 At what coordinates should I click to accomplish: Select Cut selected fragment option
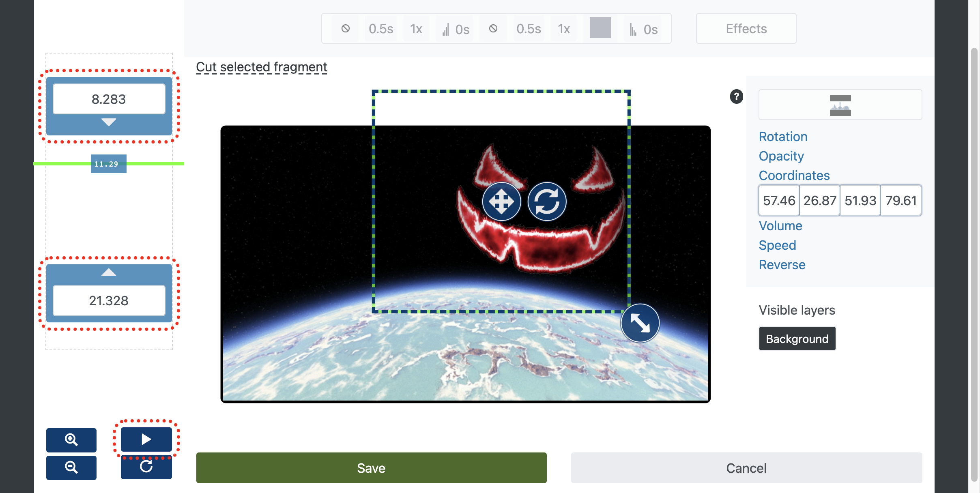coord(262,66)
